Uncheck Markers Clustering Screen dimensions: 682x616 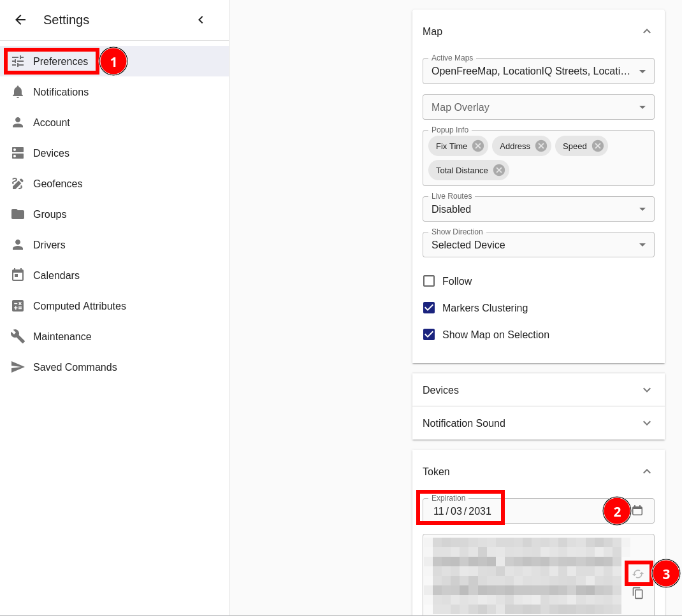(429, 308)
